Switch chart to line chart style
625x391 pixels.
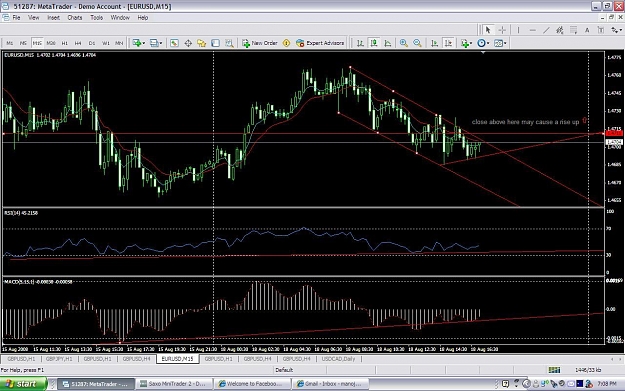click(387, 43)
